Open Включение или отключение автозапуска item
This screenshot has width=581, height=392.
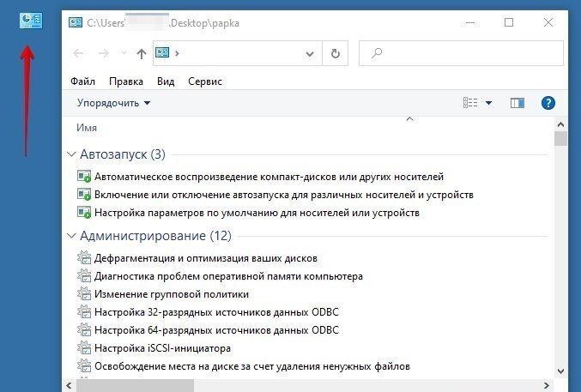click(x=284, y=195)
